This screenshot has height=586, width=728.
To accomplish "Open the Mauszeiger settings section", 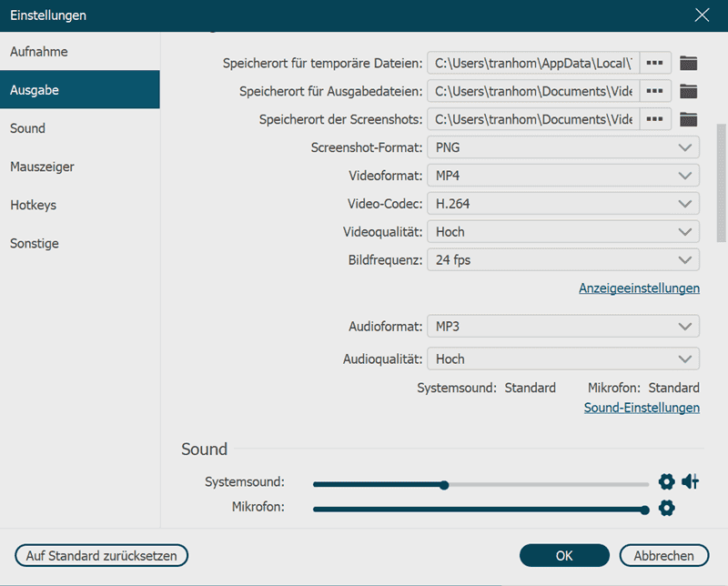I will point(42,167).
